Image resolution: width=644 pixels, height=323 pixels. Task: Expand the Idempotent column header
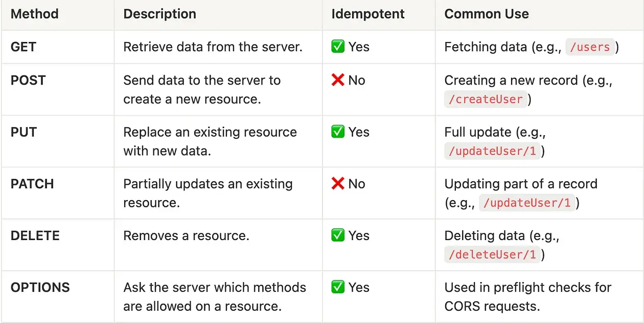pos(367,14)
